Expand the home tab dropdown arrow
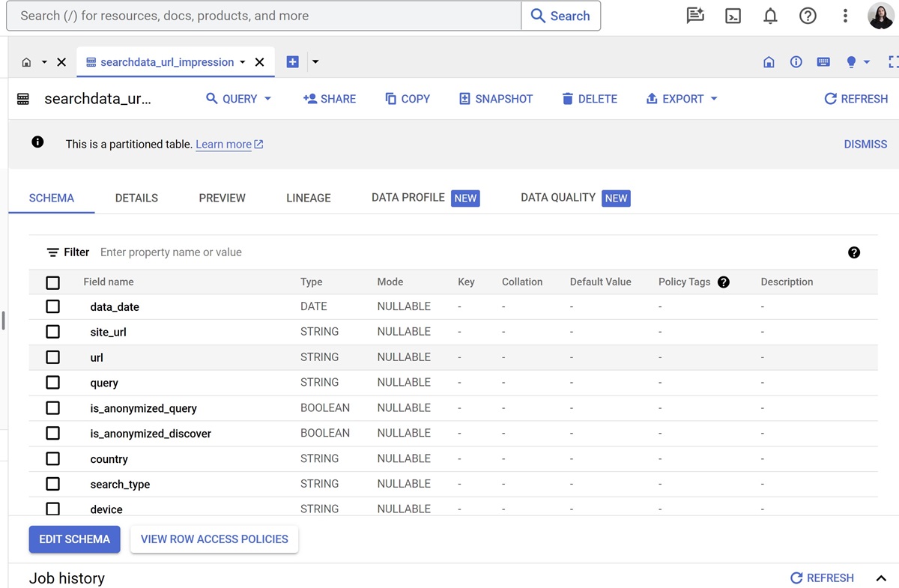The width and height of the screenshot is (899, 588). point(44,62)
